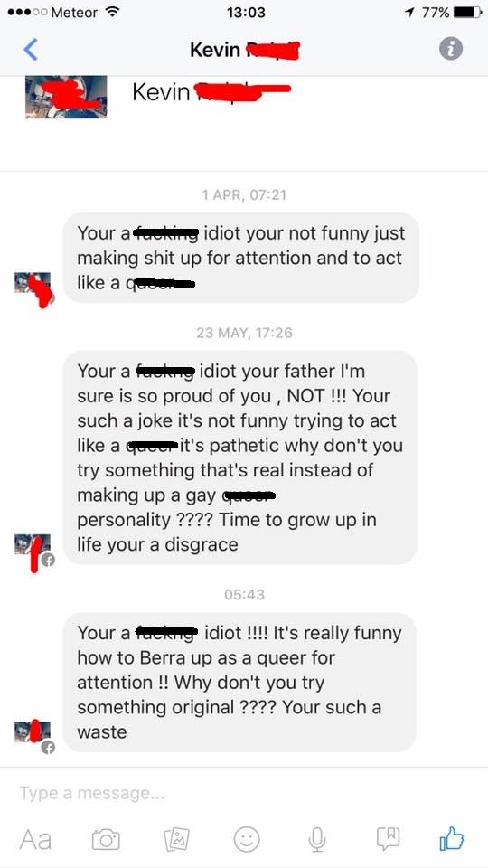Open the camera icon
This screenshot has height=868, width=488.
tap(106, 839)
